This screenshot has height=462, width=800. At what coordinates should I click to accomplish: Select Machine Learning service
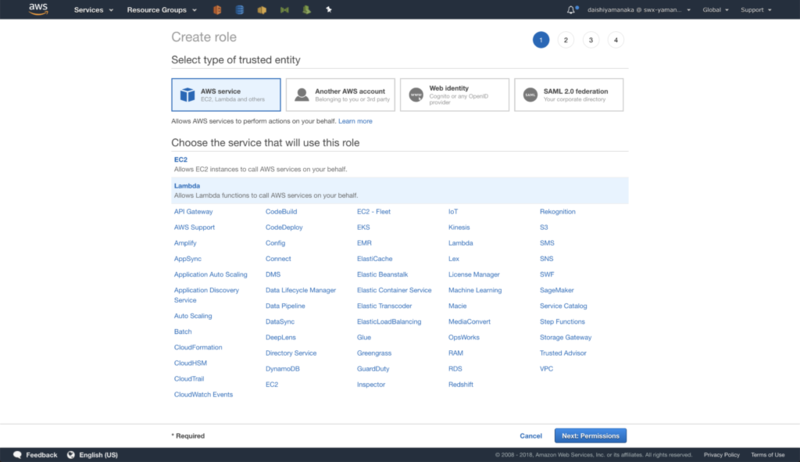475,290
